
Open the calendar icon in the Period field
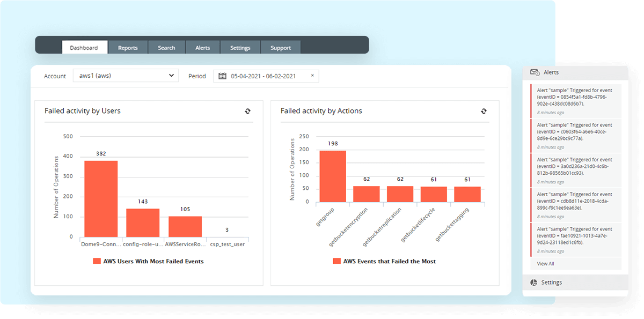(222, 76)
